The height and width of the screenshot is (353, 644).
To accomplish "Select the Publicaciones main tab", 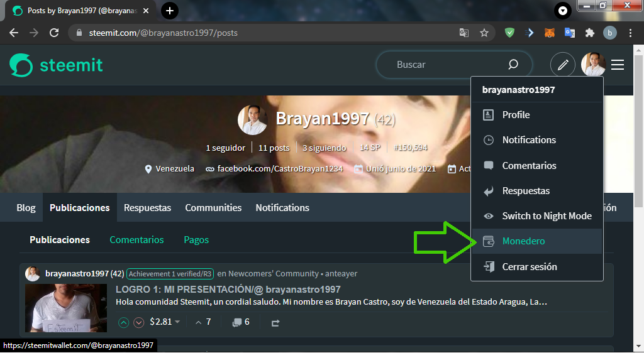I will click(80, 208).
